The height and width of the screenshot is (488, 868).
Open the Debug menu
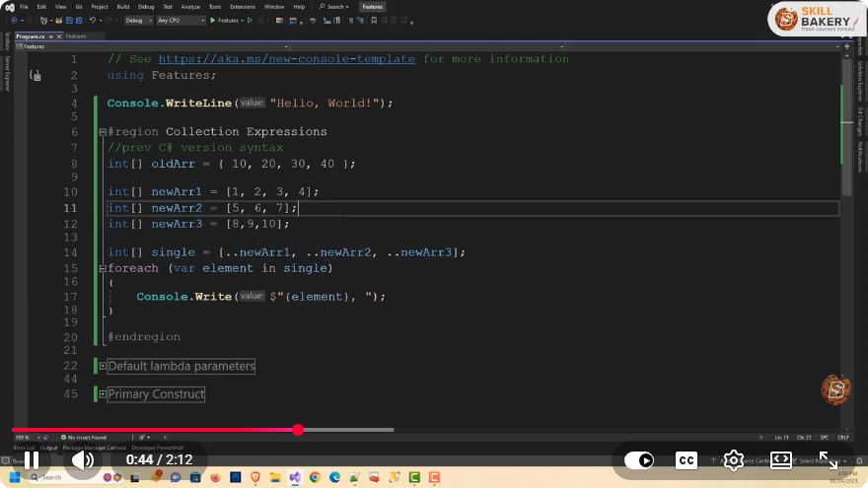pyautogui.click(x=146, y=7)
